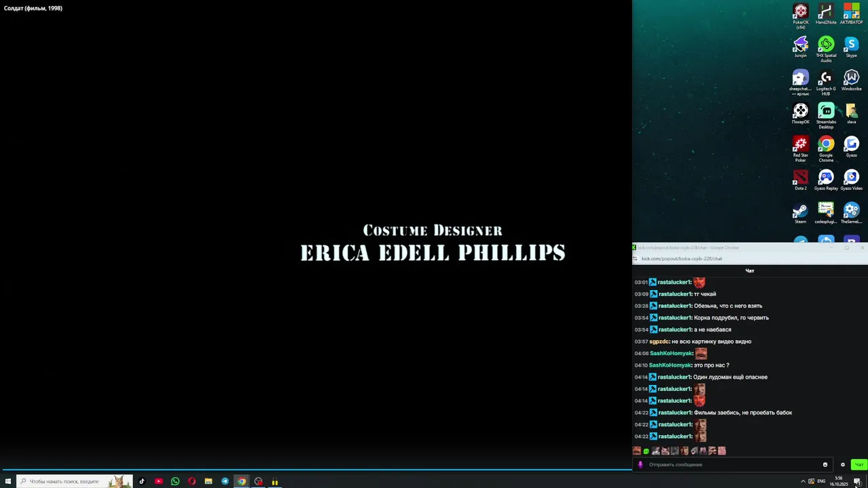Launch Logitech G HUB
The height and width of the screenshot is (488, 868).
826,83
